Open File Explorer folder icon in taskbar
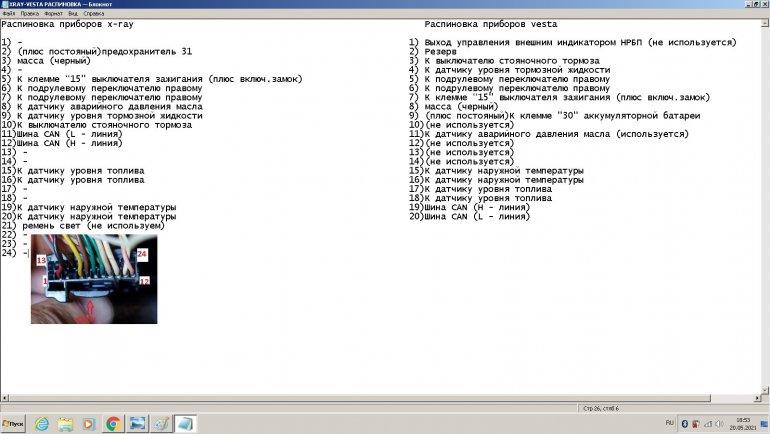This screenshot has width=770, height=434. (x=65, y=424)
